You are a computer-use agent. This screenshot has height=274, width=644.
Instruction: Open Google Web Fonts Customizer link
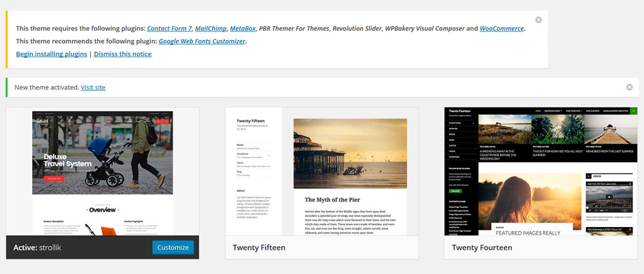coord(202,41)
